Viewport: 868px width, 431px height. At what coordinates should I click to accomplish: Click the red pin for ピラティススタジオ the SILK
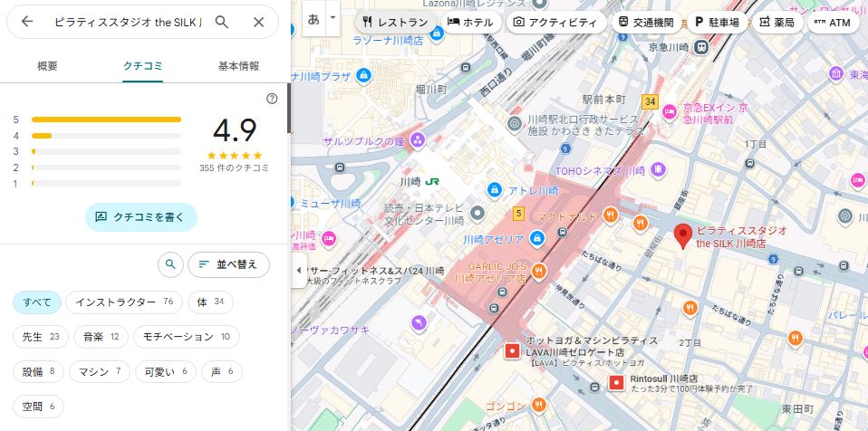tap(683, 237)
